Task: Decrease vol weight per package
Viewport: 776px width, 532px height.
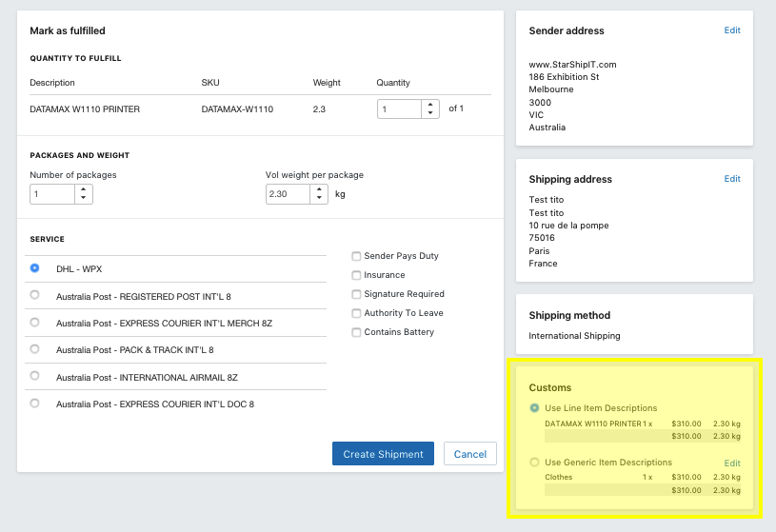Action: (319, 199)
